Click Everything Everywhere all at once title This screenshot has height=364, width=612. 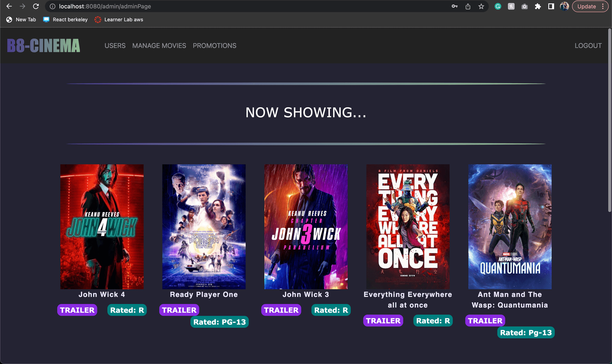point(408,300)
